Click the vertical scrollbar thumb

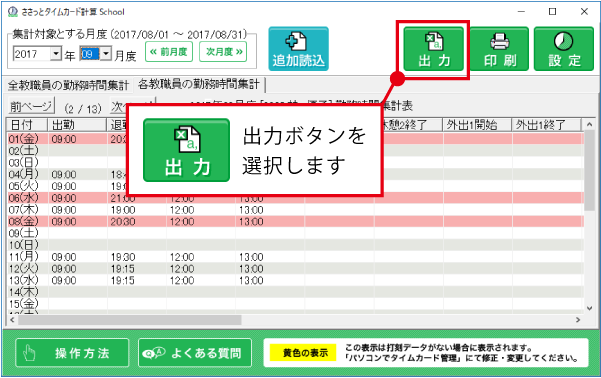tap(590, 170)
